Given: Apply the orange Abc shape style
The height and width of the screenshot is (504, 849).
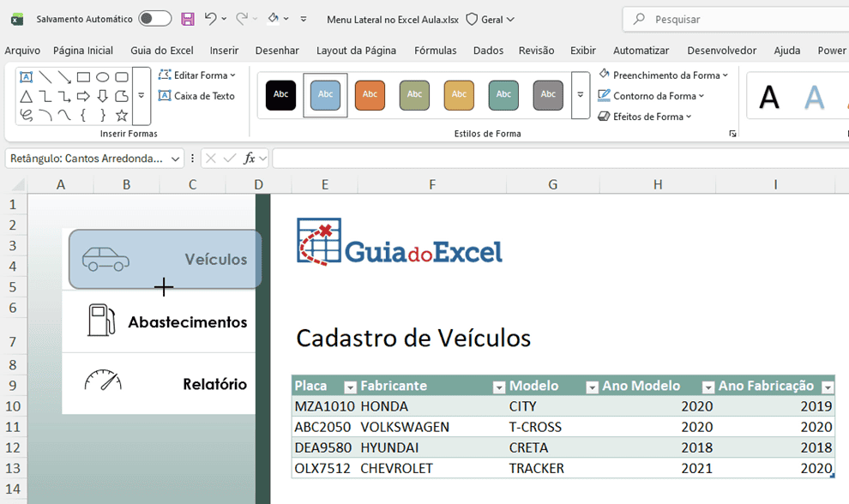Looking at the screenshot, I should [x=370, y=94].
